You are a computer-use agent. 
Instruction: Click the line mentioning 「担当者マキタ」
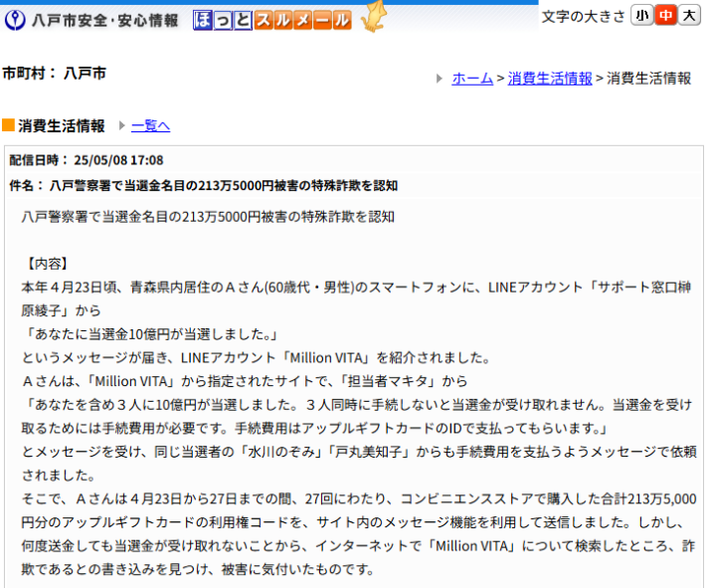(x=245, y=381)
